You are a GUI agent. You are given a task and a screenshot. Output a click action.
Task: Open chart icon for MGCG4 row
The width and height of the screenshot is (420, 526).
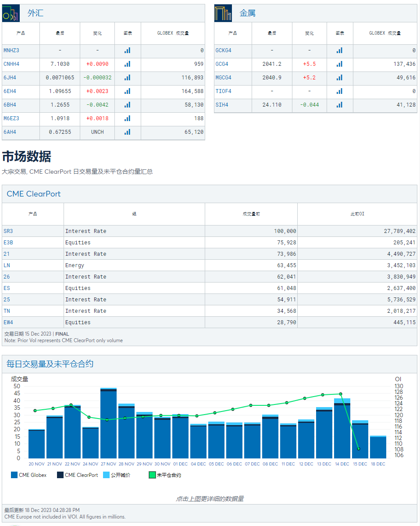tap(340, 78)
